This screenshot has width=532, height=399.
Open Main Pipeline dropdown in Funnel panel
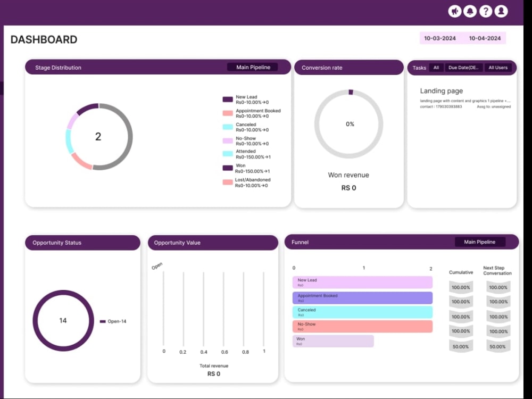click(x=480, y=242)
